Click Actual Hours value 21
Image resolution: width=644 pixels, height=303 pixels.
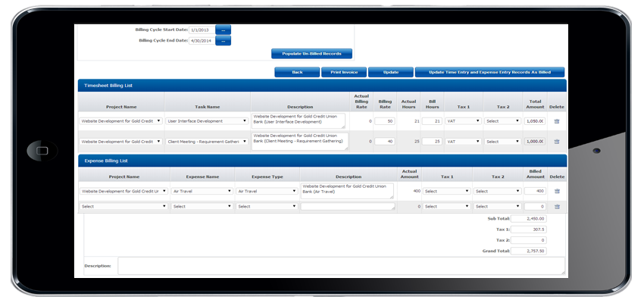pos(417,121)
